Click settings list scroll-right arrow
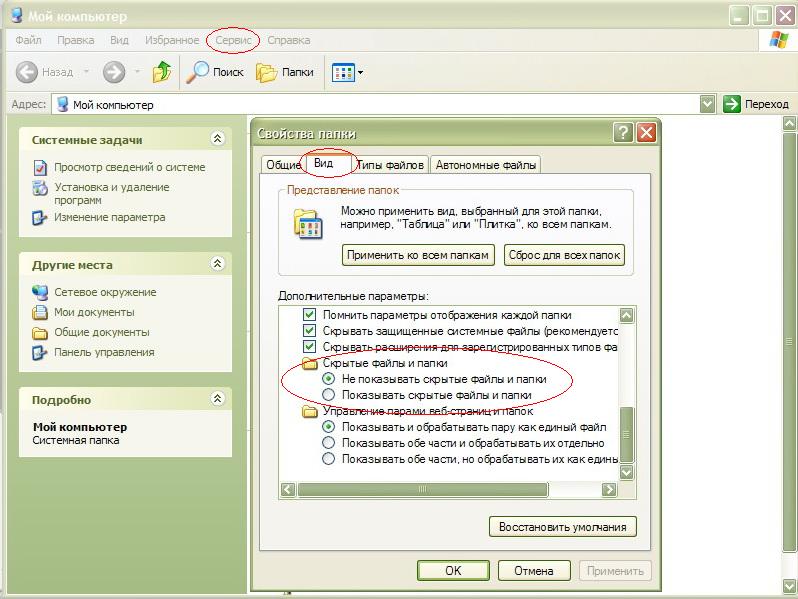The width and height of the screenshot is (798, 599). point(609,489)
